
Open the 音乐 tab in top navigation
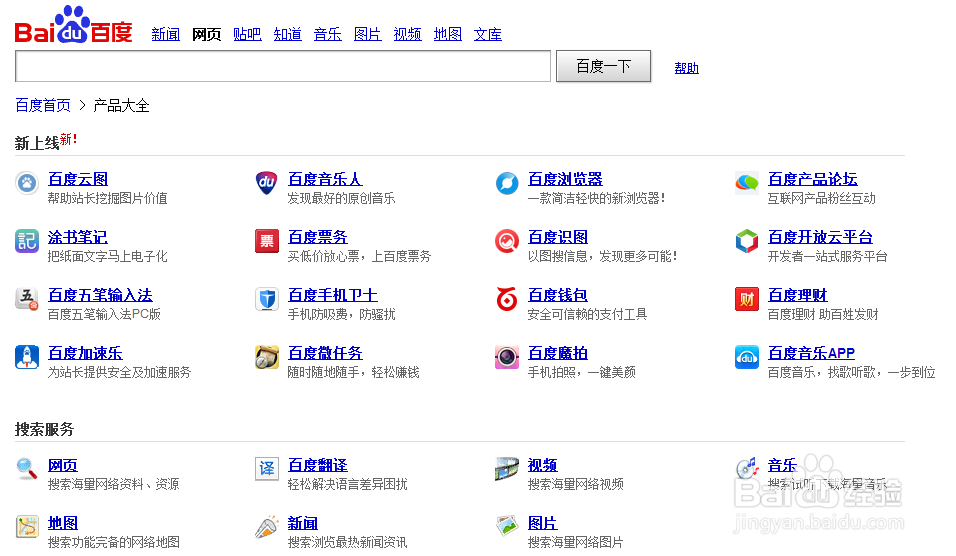pos(327,34)
